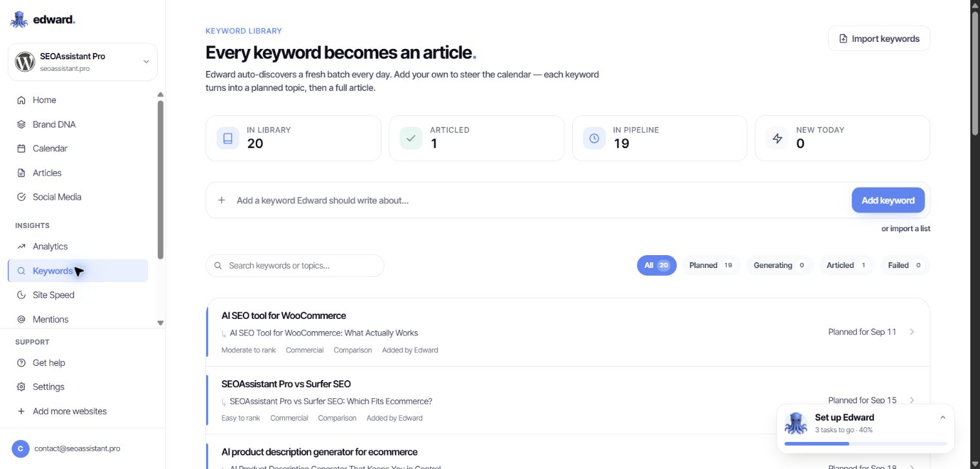The image size is (980, 469).
Task: Click the Import keywords file icon
Action: pos(843,39)
